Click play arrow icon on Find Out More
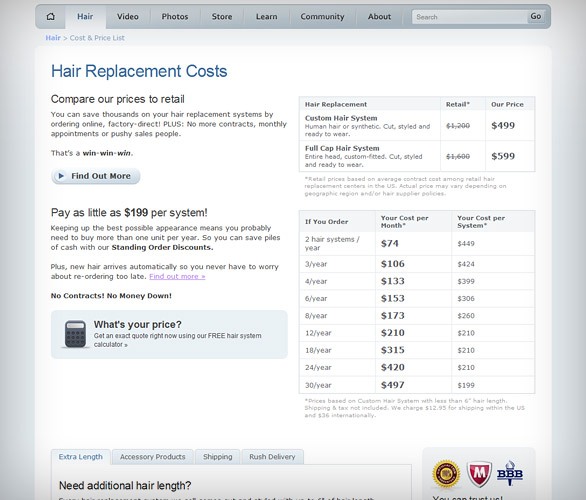This screenshot has height=500, width=586. coord(61,176)
